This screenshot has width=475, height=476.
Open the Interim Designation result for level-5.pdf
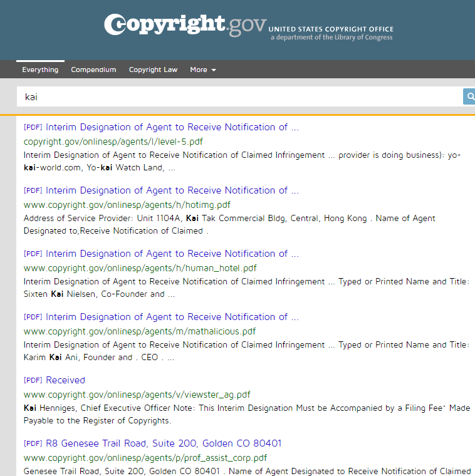pyautogui.click(x=172, y=127)
